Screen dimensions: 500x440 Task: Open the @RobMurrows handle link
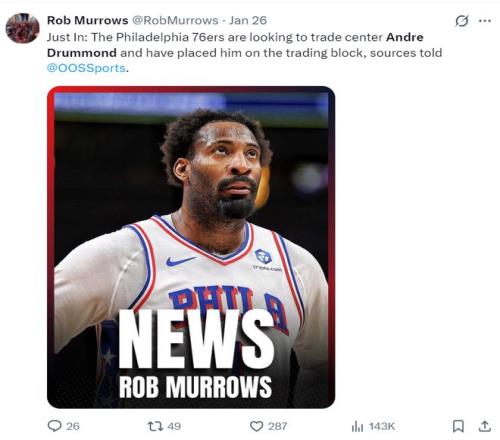click(x=175, y=20)
